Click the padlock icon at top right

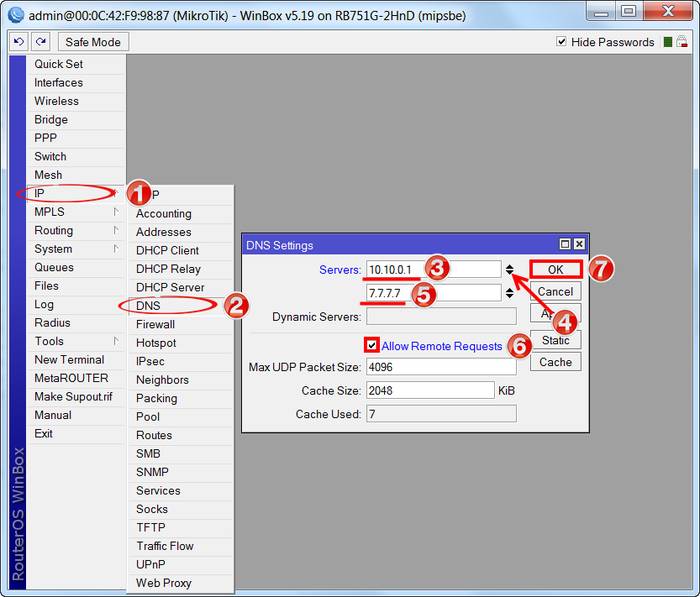683,42
